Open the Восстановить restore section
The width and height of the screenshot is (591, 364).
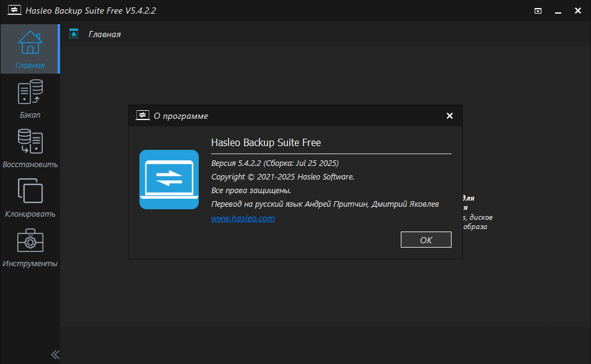pyautogui.click(x=30, y=148)
